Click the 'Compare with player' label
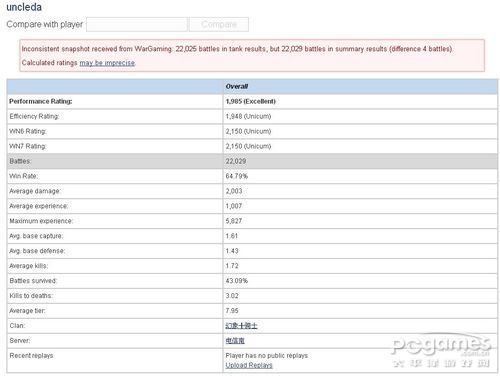The height and width of the screenshot is (376, 500). click(x=45, y=24)
